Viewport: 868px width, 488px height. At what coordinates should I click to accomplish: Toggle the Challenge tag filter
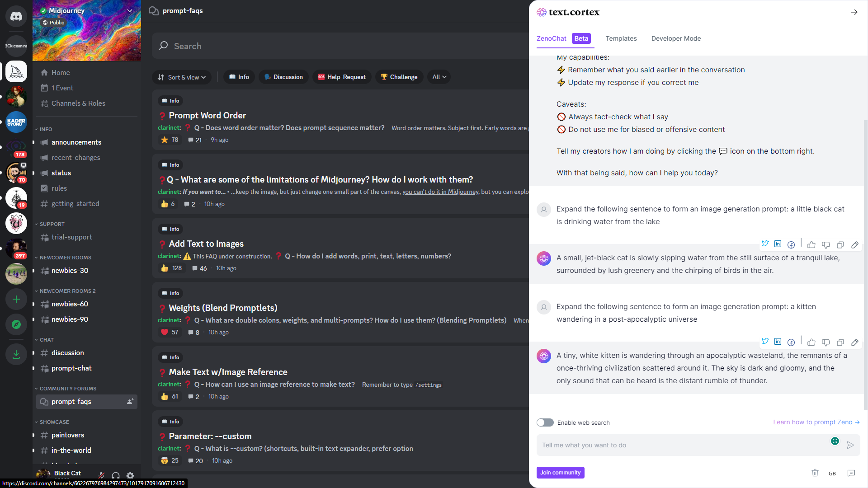(x=399, y=77)
